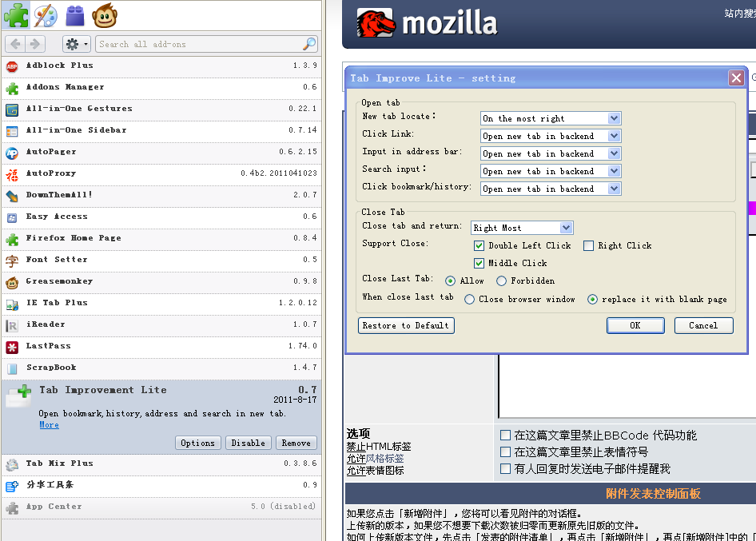
Task: Expand the Search input dropdown
Action: [614, 171]
